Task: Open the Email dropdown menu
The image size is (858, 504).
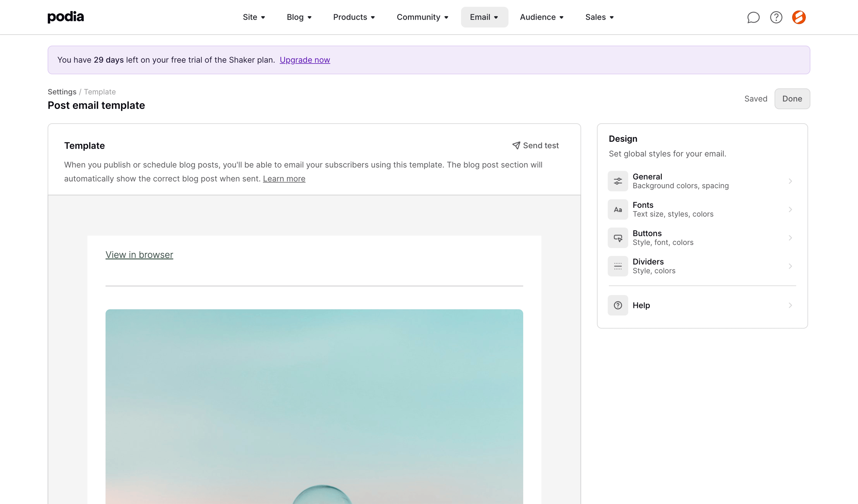Action: 484,17
